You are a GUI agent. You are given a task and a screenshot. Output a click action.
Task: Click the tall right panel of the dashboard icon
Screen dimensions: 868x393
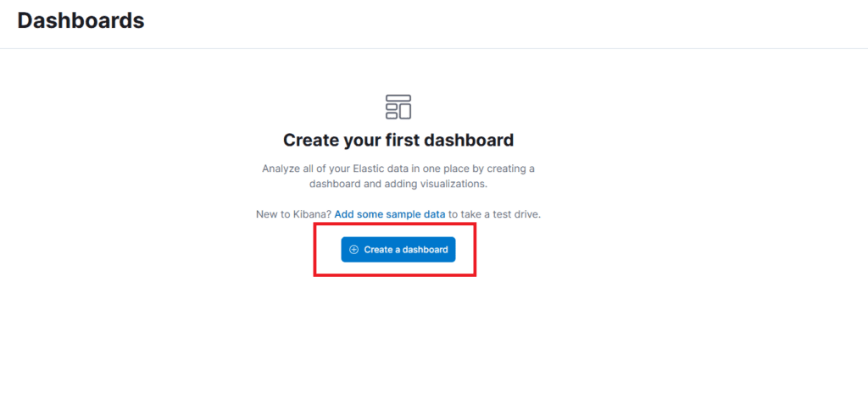(x=404, y=111)
